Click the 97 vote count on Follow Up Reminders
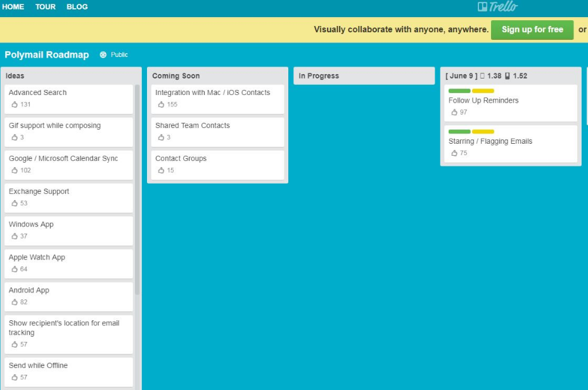The width and height of the screenshot is (588, 390). [464, 113]
